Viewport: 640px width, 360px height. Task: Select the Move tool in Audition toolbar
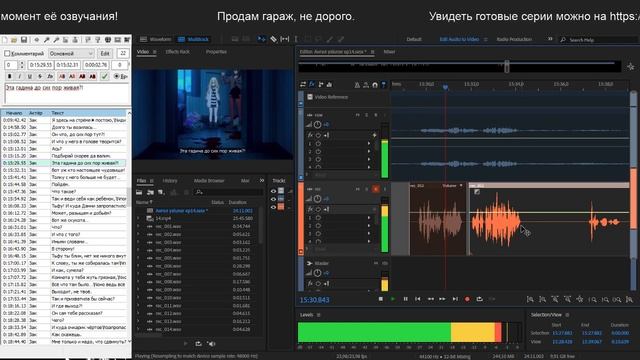point(261,39)
